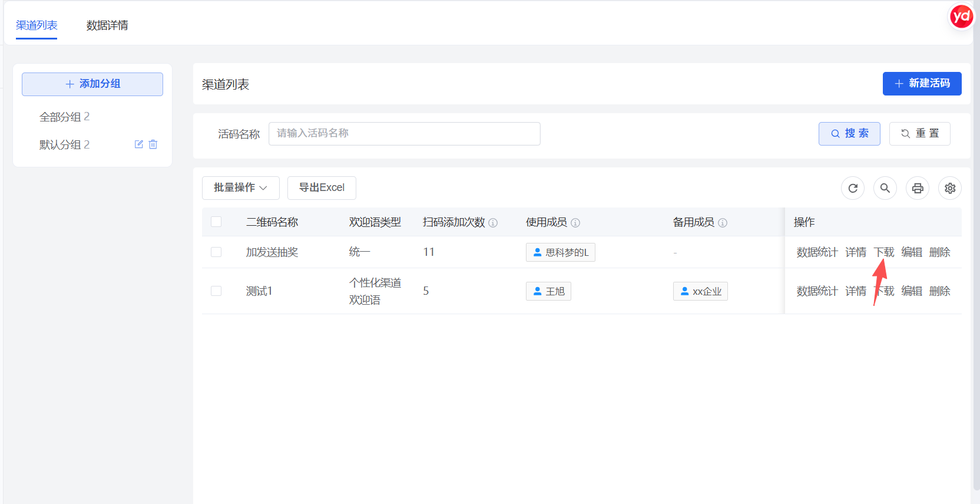The image size is (980, 504).
Task: Show info icon next to 备用成员 header
Action: pyautogui.click(x=723, y=223)
